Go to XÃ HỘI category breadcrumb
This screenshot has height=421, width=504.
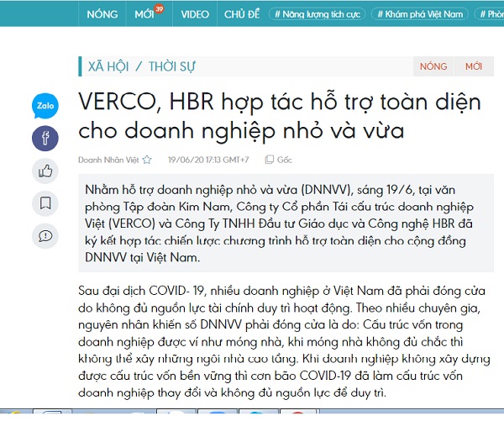point(108,66)
